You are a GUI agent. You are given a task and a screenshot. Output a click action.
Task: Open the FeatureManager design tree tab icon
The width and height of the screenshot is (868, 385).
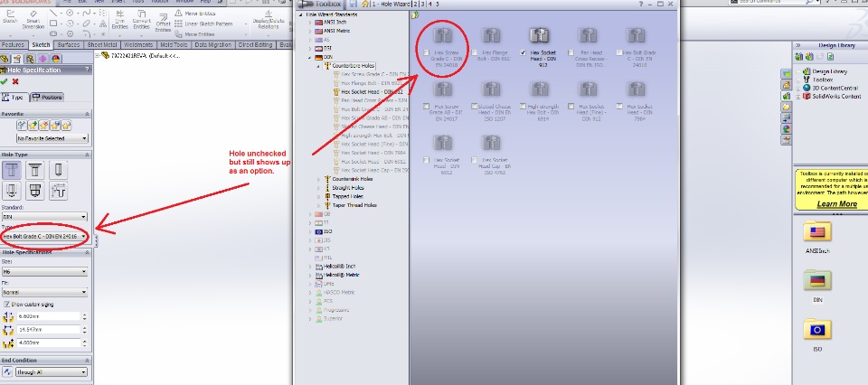(x=5, y=59)
